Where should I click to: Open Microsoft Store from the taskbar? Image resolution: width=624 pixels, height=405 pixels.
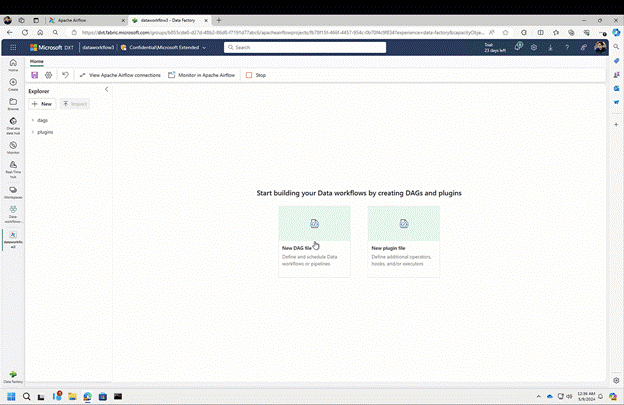pyautogui.click(x=103, y=396)
